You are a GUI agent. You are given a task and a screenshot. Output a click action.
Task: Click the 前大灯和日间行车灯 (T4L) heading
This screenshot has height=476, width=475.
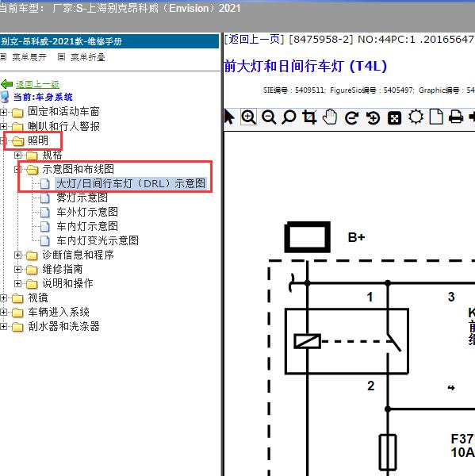click(x=305, y=66)
